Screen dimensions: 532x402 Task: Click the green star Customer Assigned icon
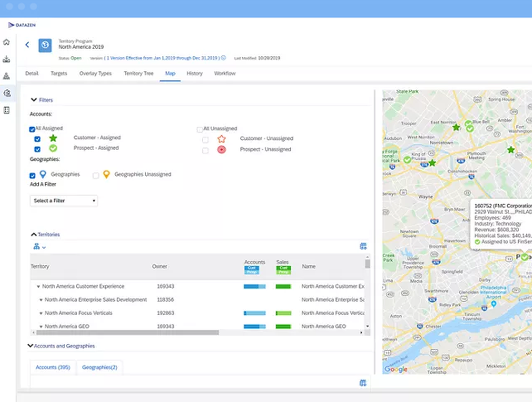pos(53,138)
